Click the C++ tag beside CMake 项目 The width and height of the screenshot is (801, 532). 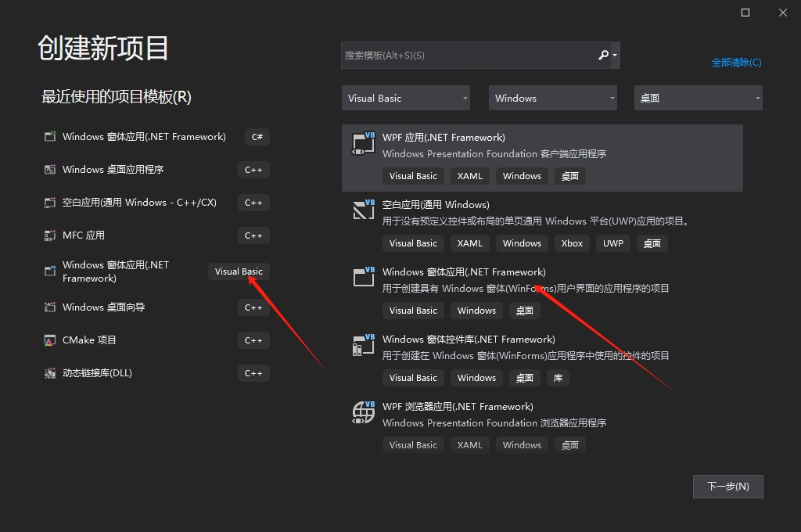pyautogui.click(x=253, y=340)
